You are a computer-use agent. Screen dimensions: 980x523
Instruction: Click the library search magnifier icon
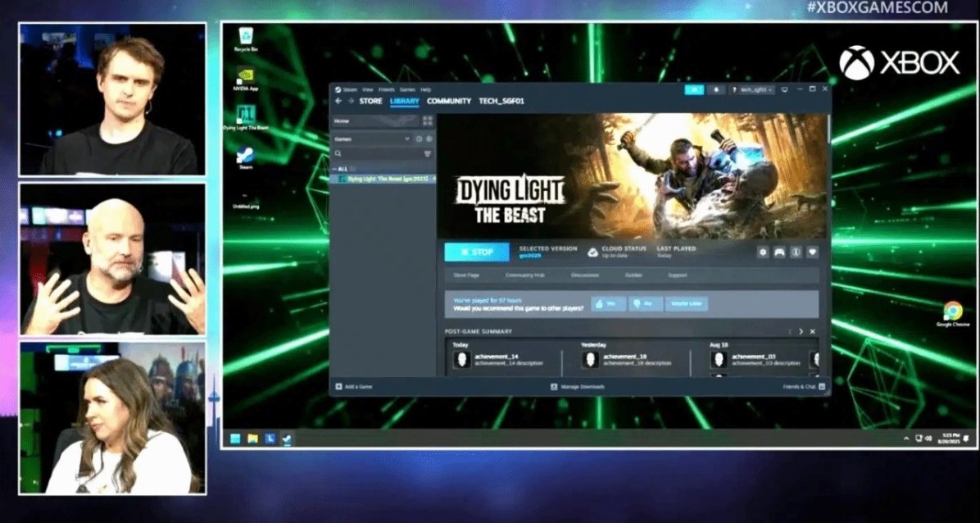338,154
